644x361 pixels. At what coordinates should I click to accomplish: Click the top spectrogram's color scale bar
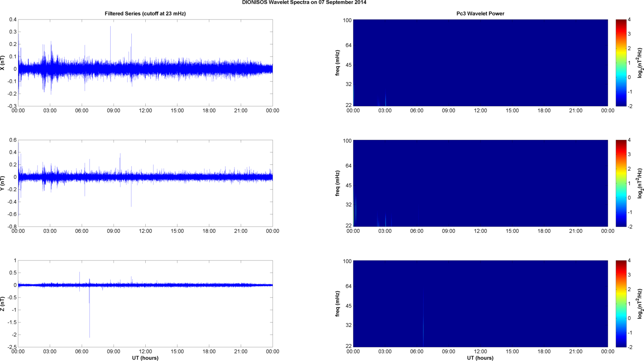621,63
